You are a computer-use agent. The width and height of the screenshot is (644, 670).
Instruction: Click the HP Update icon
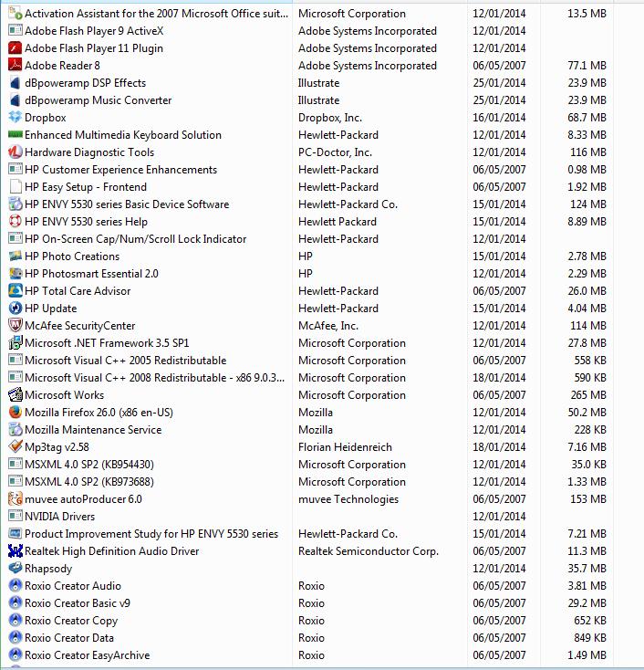pos(16,309)
